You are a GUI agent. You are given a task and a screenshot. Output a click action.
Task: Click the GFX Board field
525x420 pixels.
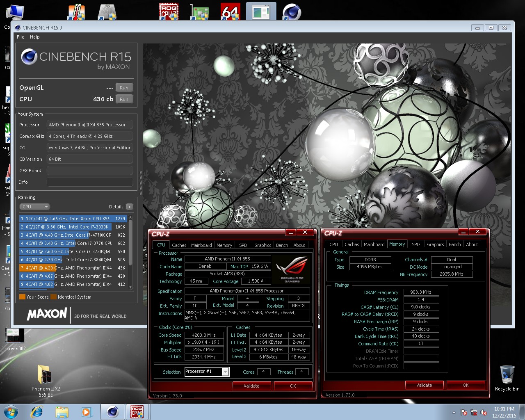coord(89,171)
